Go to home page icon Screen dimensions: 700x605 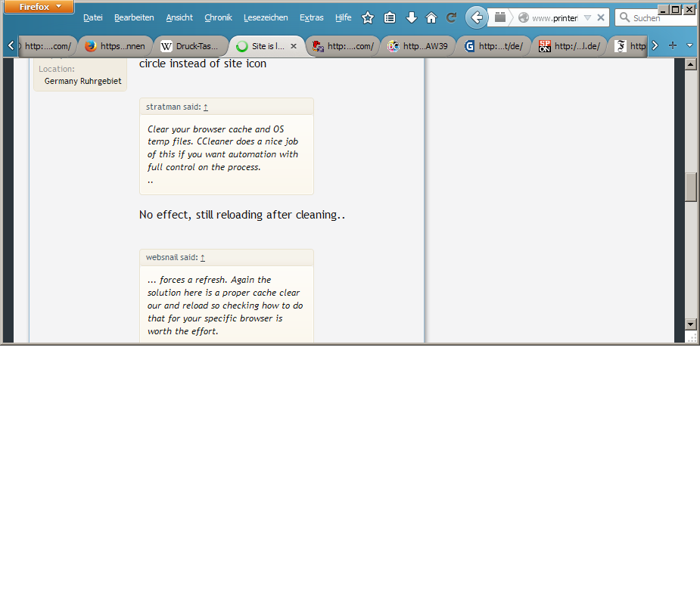point(431,17)
